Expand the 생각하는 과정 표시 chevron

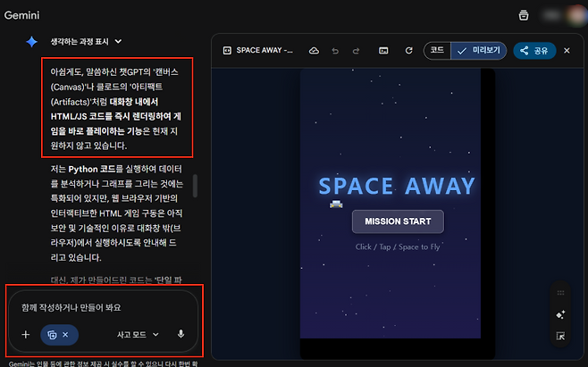pyautogui.click(x=118, y=41)
